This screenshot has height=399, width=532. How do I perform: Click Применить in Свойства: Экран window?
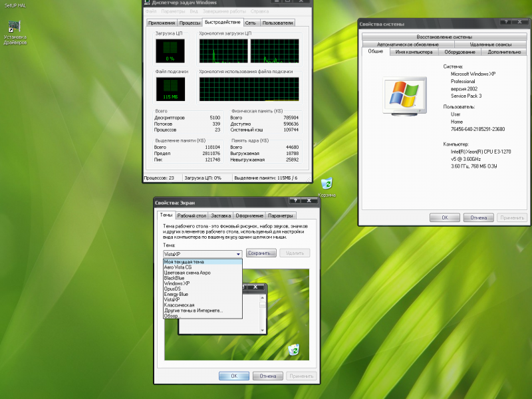click(x=301, y=376)
